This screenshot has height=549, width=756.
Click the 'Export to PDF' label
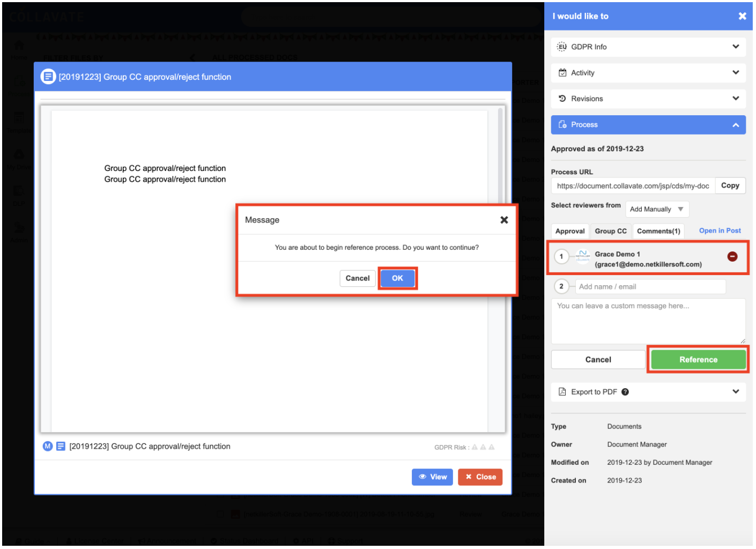click(594, 392)
